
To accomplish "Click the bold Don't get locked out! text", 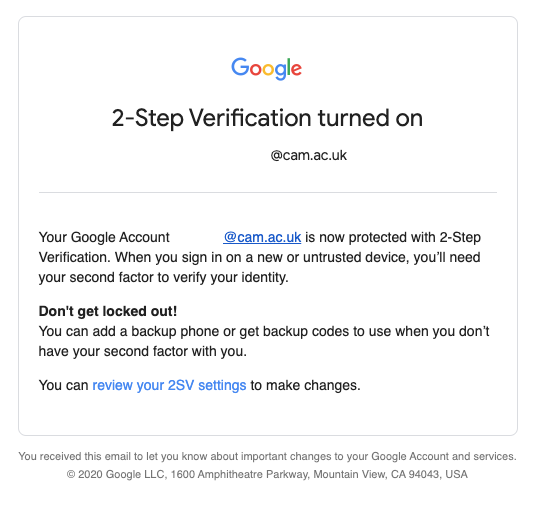I will pyautogui.click(x=108, y=311).
